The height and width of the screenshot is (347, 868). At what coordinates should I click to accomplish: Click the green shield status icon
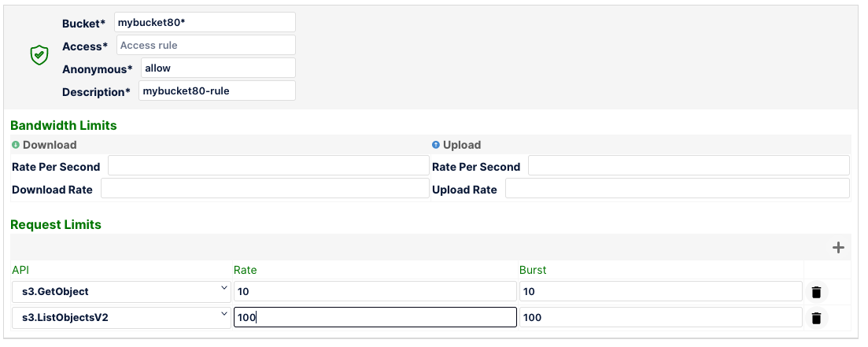point(39,55)
